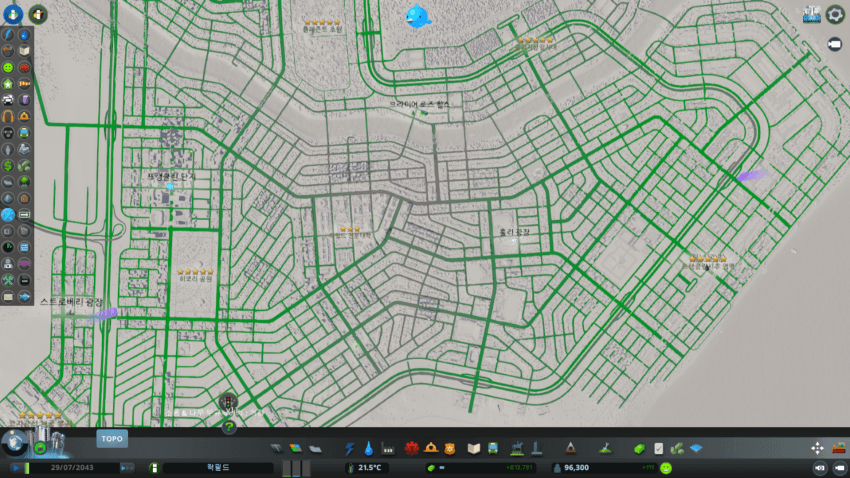This screenshot has width=850, height=478.
Task: Open the Police department menu
Action: [449, 448]
